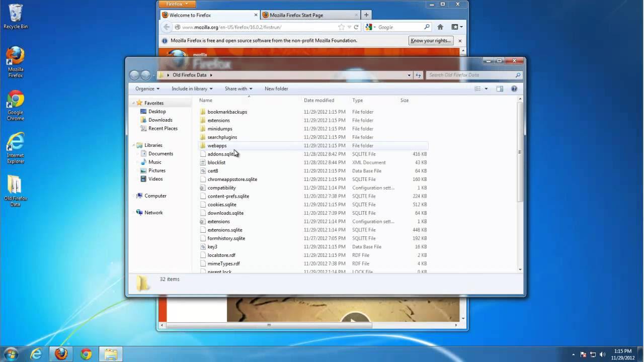Click the volume icon in the system tray
Screen dimensions: 644x362
pyautogui.click(x=603, y=354)
